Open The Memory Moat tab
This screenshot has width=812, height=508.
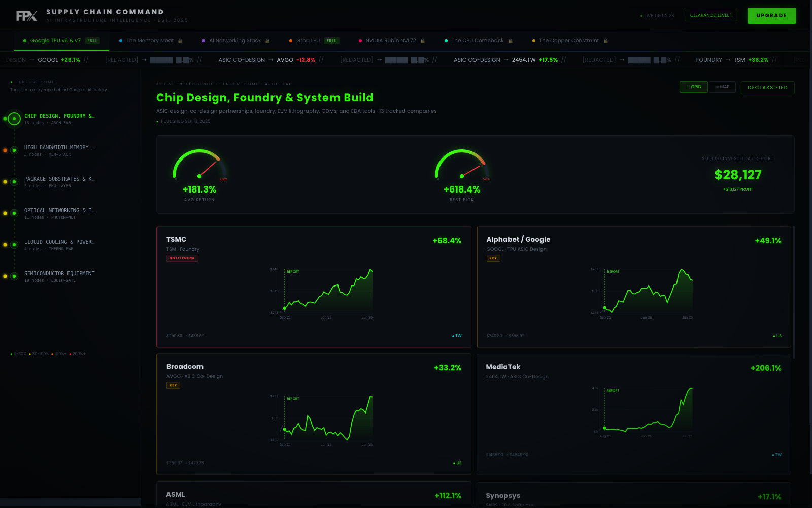150,41
